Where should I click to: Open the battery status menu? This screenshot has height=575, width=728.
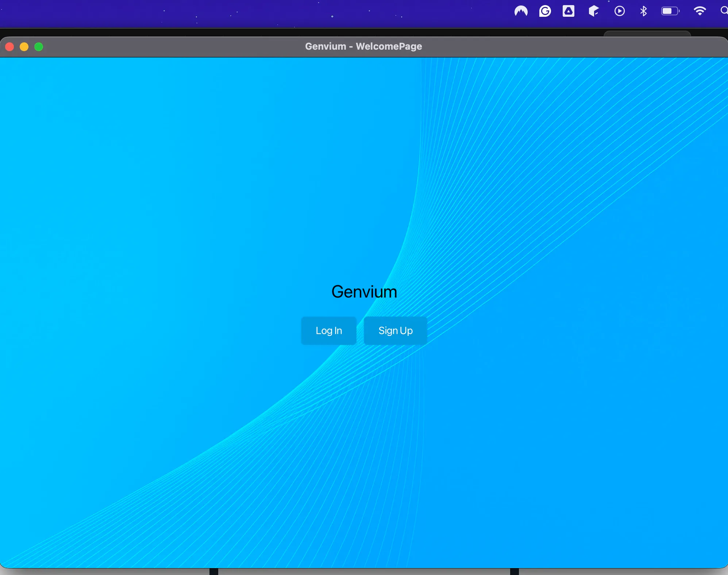tap(670, 11)
